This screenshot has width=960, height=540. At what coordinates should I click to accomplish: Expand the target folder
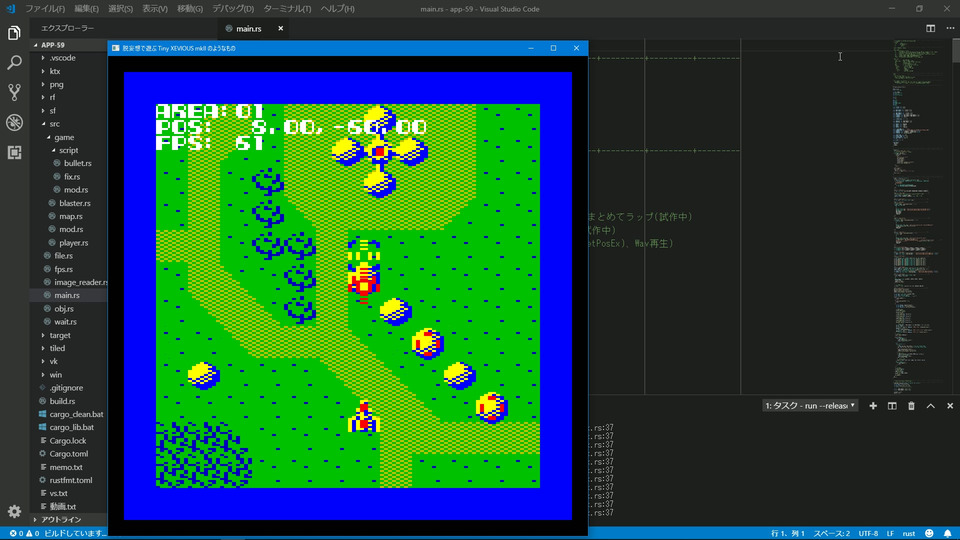(x=60, y=336)
